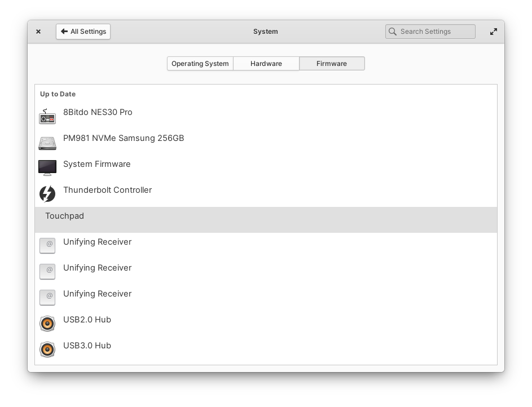Close the System settings window

click(38, 31)
